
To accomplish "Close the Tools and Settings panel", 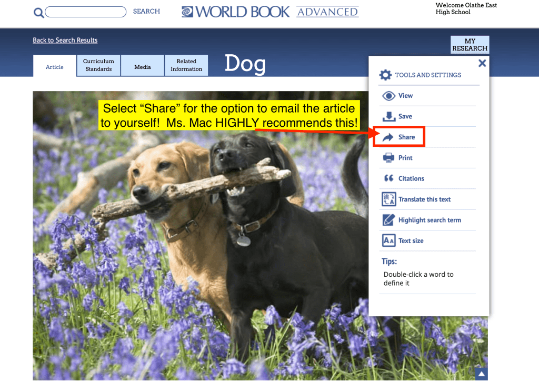I will pyautogui.click(x=482, y=63).
